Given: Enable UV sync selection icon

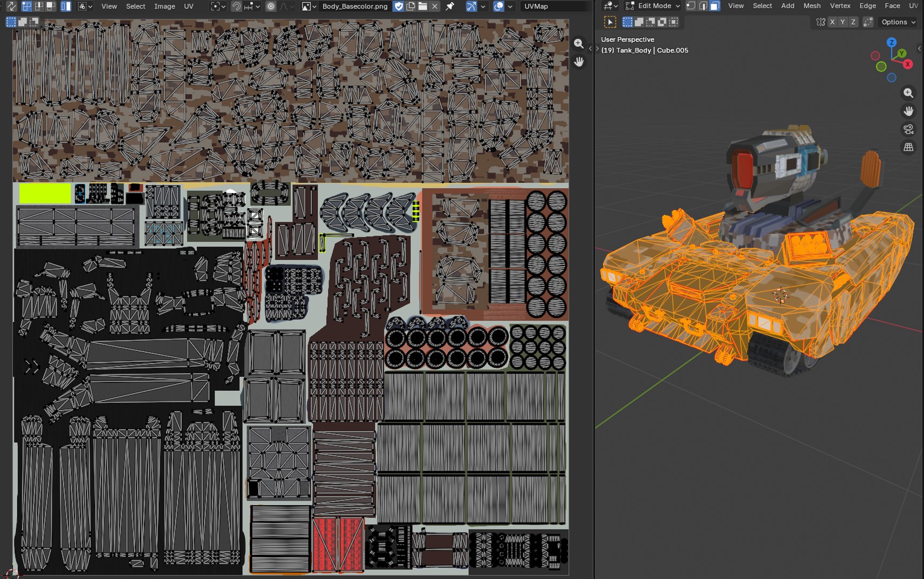Looking at the screenshot, I should pos(11,6).
